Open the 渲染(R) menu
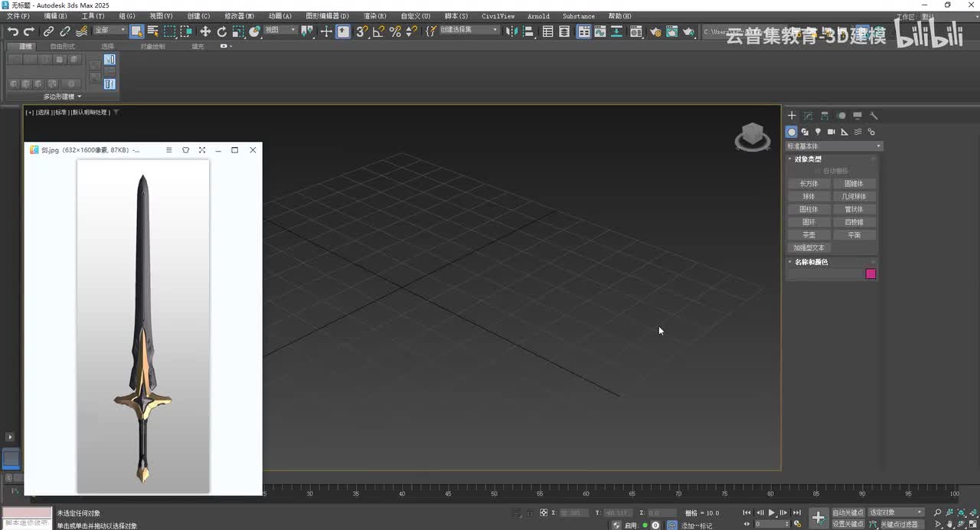Viewport: 980px width, 530px height. (x=374, y=16)
